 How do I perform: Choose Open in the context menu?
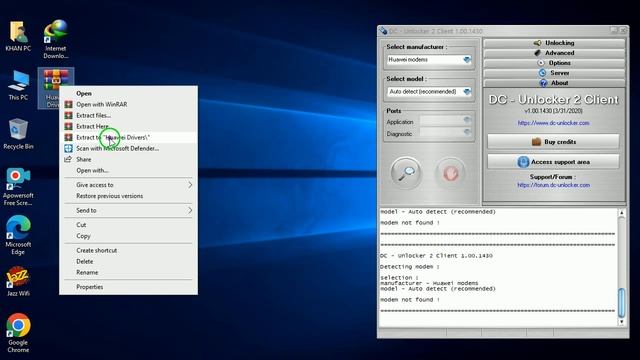(x=128, y=93)
